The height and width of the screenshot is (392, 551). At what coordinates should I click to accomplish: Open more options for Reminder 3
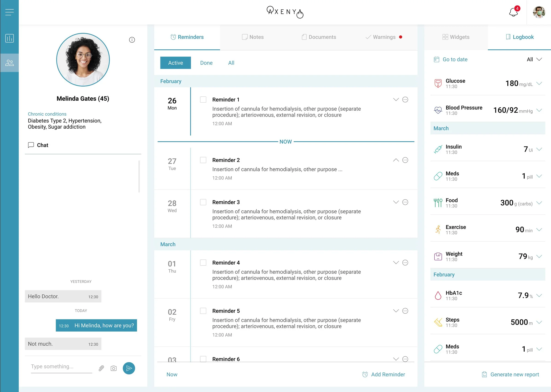click(x=405, y=202)
